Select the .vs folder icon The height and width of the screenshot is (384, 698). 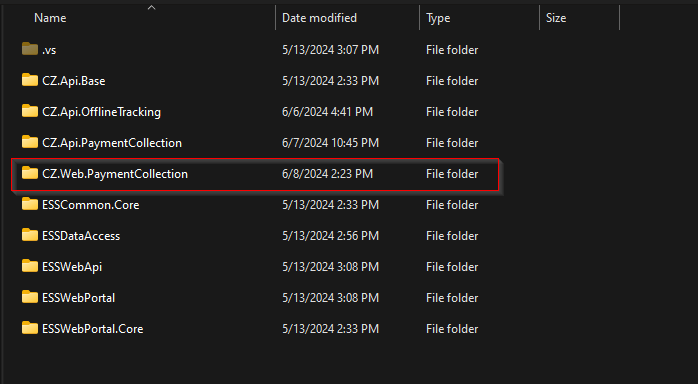(30, 49)
